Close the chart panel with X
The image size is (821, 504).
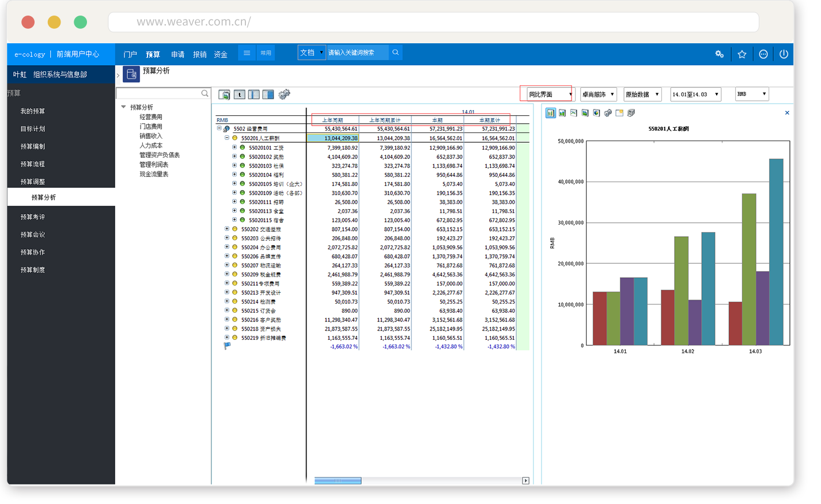tap(787, 113)
